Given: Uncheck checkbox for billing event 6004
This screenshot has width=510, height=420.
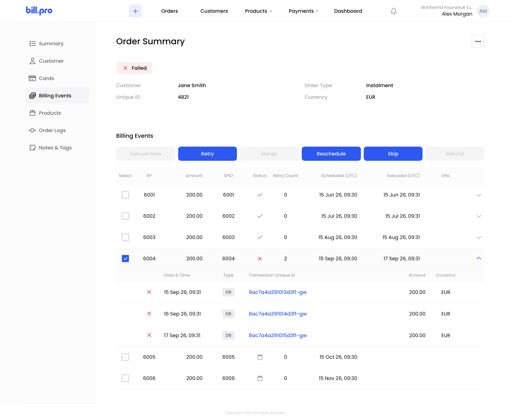Looking at the screenshot, I should 125,259.
